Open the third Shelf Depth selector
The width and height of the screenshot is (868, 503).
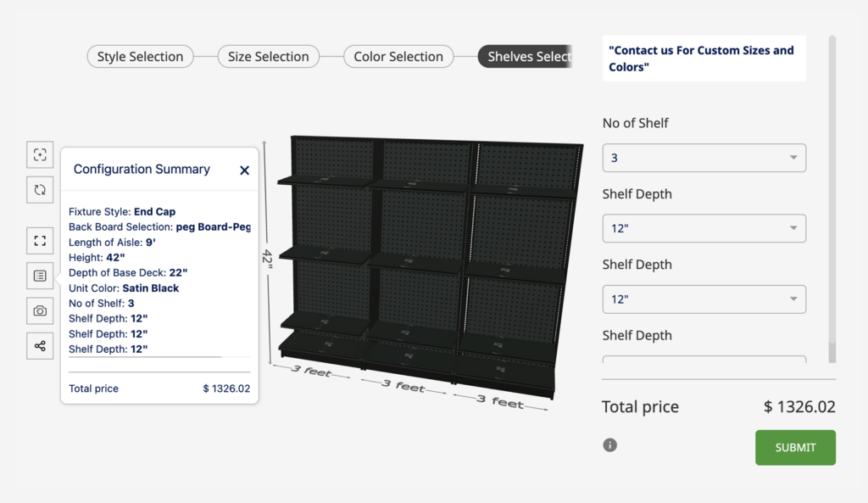point(704,363)
